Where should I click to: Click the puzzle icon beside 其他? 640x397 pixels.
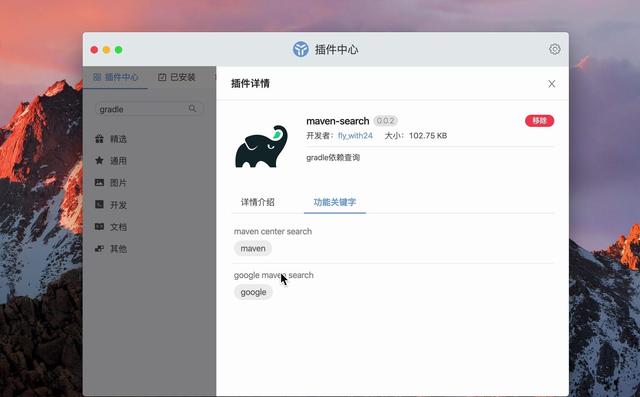click(x=99, y=248)
